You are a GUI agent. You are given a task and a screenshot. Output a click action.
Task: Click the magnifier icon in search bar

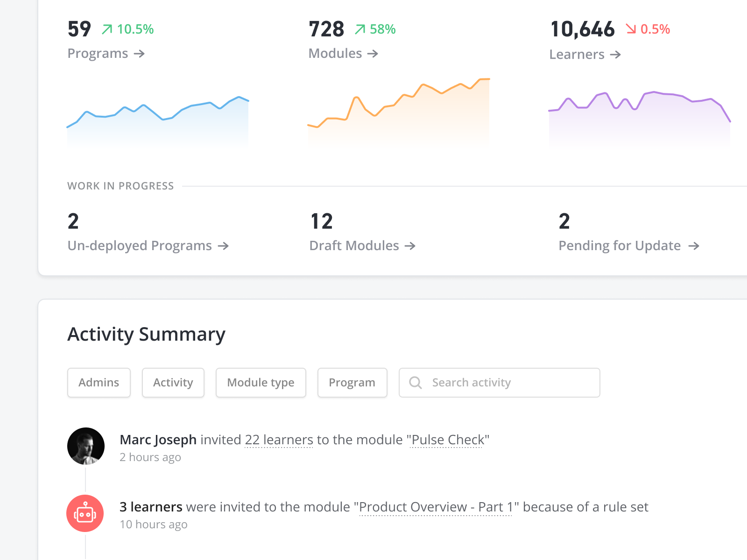point(415,383)
